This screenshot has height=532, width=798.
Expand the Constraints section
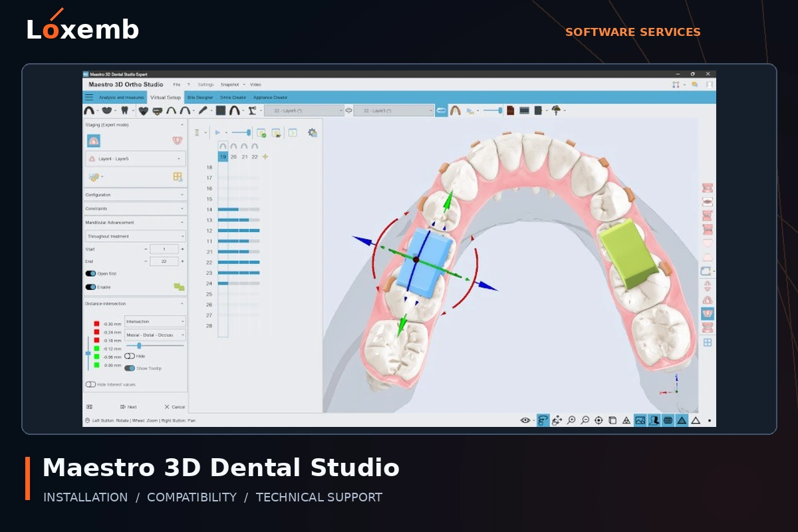click(x=136, y=209)
